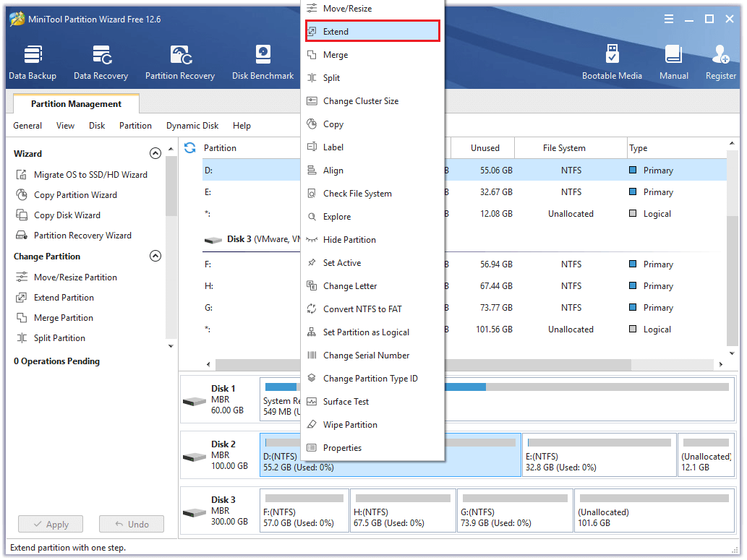Click the Undo button
747x560 pixels.
click(132, 525)
